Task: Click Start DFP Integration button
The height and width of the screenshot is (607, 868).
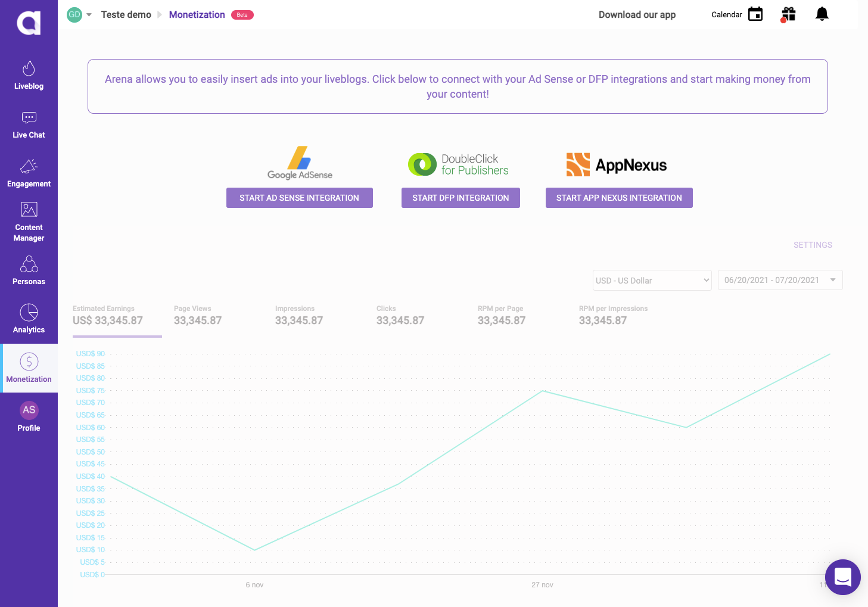Action: coord(461,198)
